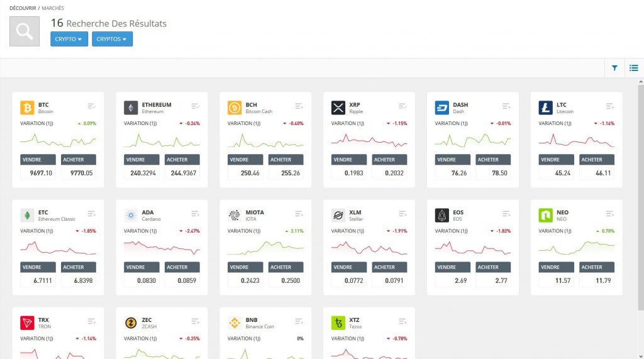Click the Cardano ADA logo
The width and height of the screenshot is (644, 359).
point(131,215)
